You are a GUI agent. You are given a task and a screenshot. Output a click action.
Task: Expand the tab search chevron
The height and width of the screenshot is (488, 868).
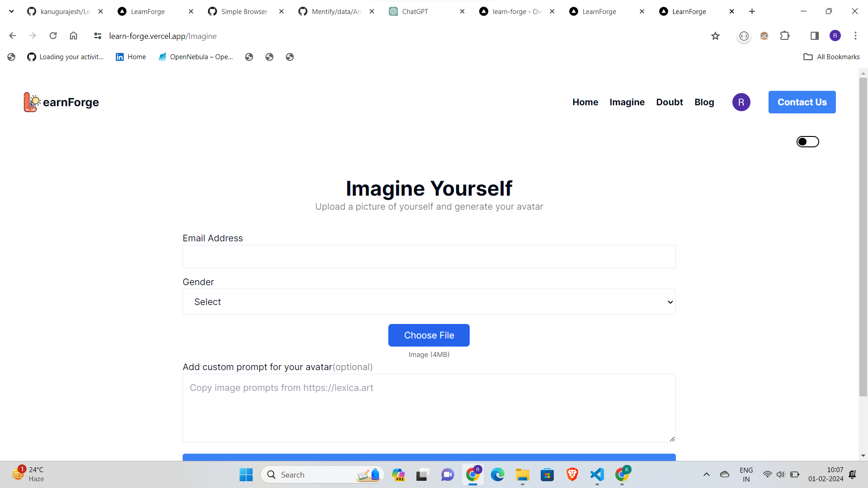tap(12, 11)
